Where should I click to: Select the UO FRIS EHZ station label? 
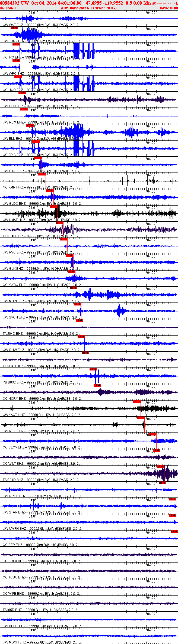[x=40, y=155]
